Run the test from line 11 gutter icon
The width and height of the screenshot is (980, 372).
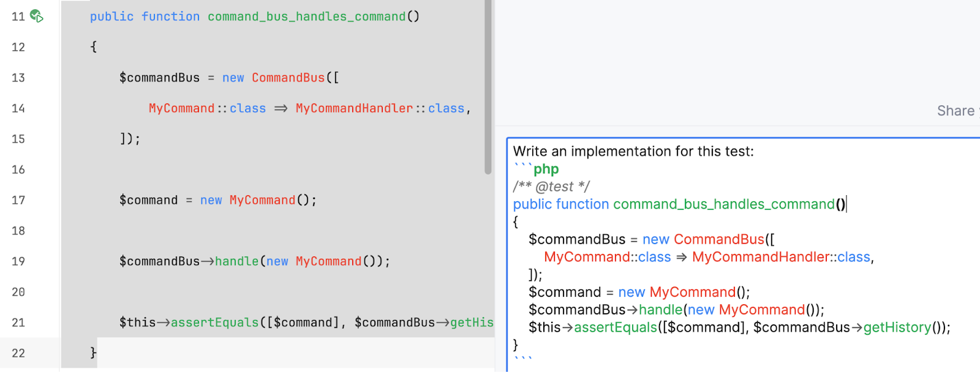tap(37, 16)
